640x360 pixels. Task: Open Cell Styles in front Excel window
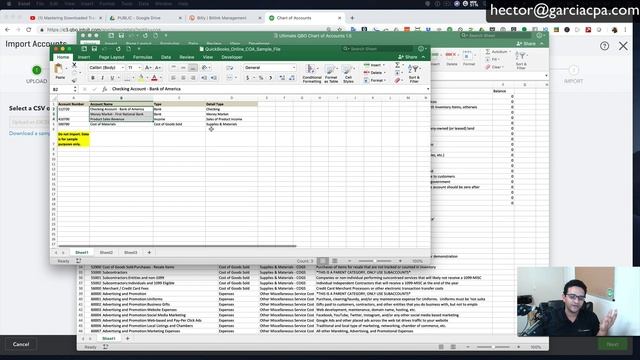coord(348,73)
